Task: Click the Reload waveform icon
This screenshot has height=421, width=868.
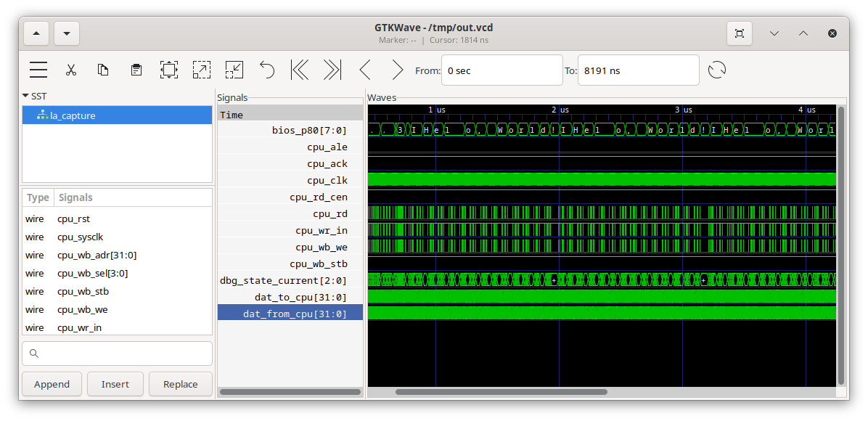Action: (717, 70)
